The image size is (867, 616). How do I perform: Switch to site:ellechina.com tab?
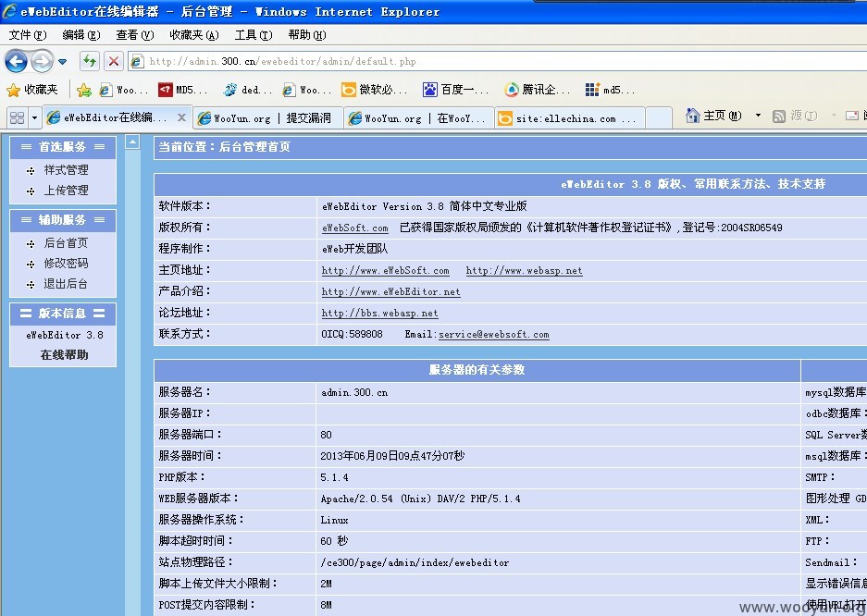570,117
